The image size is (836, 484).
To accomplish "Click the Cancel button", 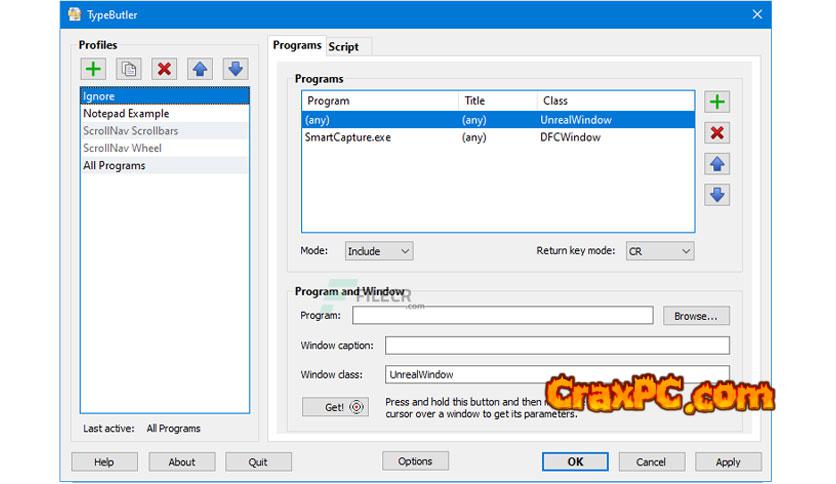I will coord(652,462).
